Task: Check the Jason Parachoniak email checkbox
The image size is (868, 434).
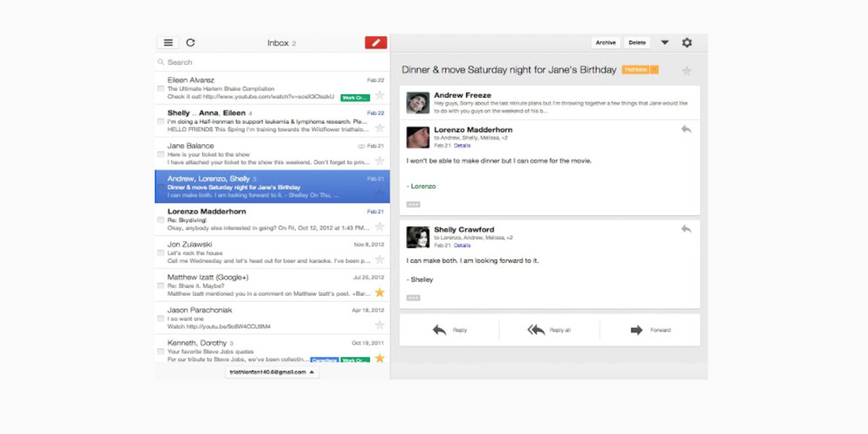Action: [x=161, y=318]
